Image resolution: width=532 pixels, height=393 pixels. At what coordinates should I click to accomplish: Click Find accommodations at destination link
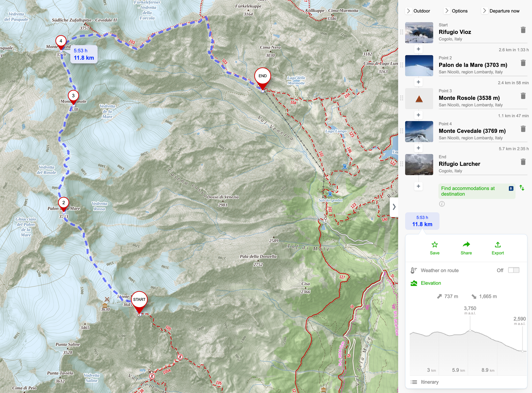click(468, 191)
